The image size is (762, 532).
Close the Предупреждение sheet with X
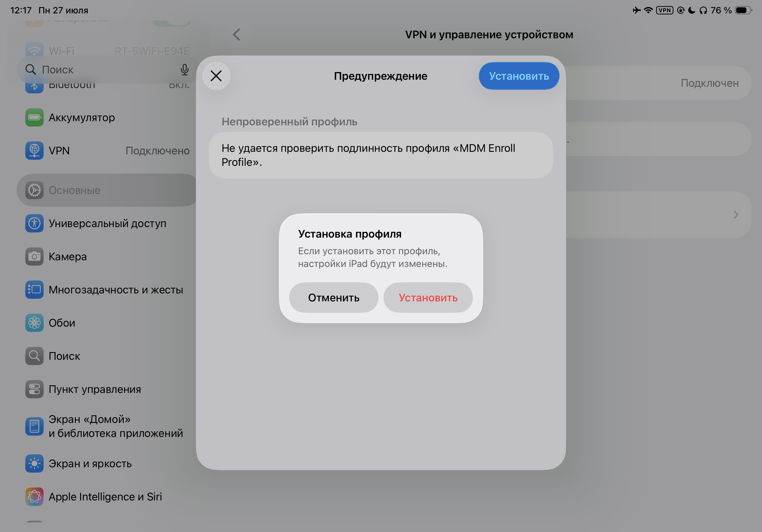[x=216, y=76]
